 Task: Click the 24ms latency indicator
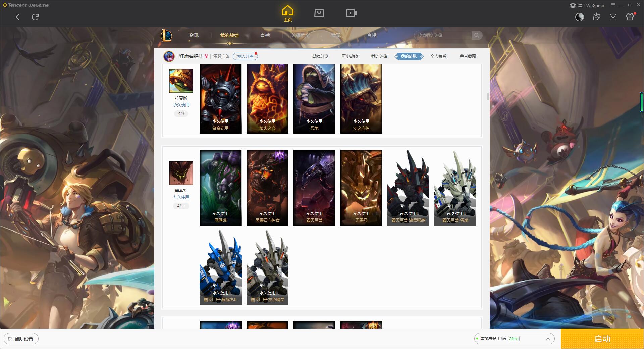pos(514,339)
